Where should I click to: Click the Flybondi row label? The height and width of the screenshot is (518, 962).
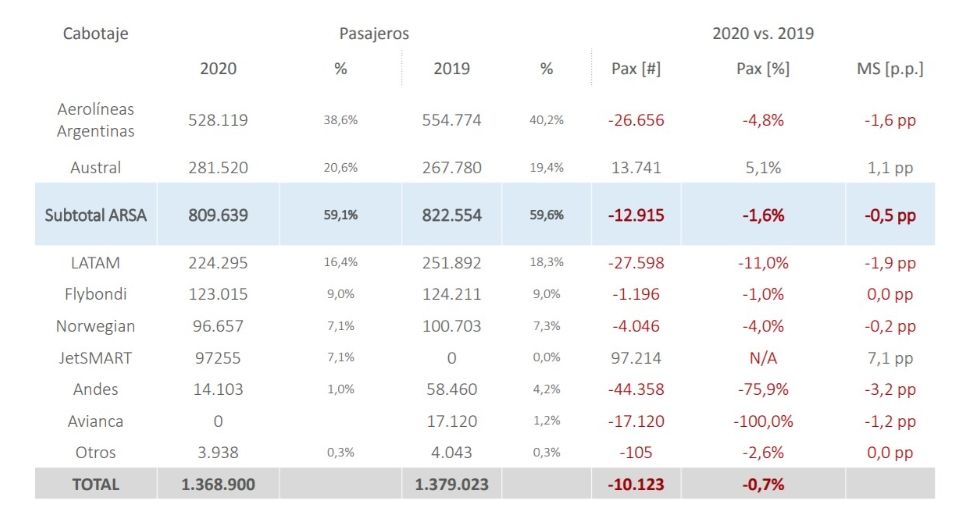point(95,295)
